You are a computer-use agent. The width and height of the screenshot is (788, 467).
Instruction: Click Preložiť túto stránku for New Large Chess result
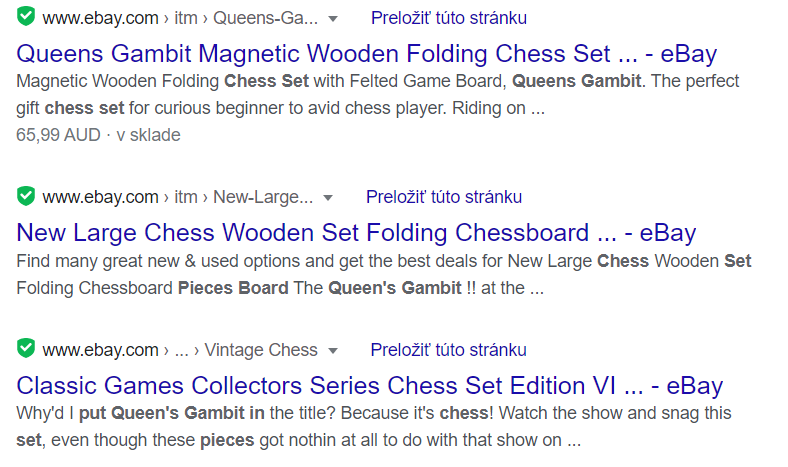tap(444, 197)
